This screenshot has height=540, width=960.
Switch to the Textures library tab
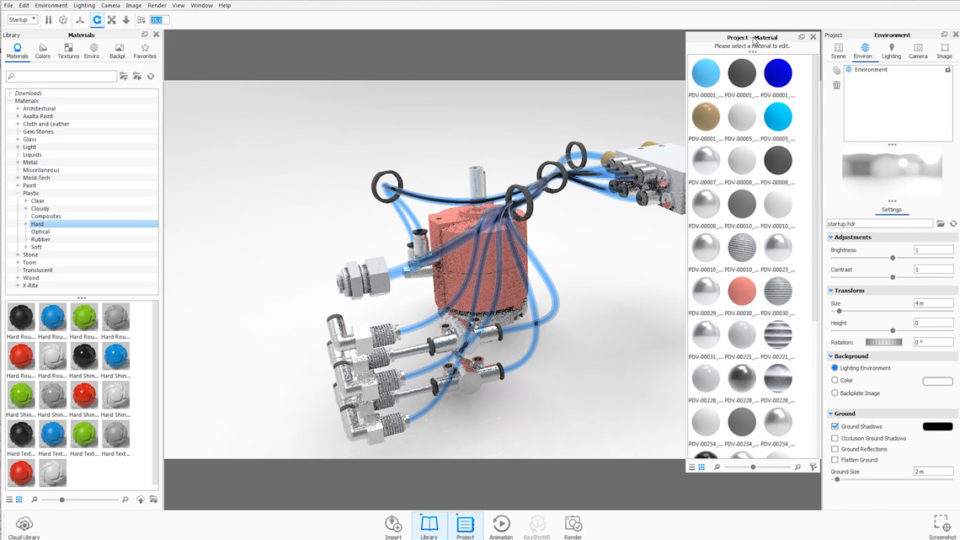68,50
